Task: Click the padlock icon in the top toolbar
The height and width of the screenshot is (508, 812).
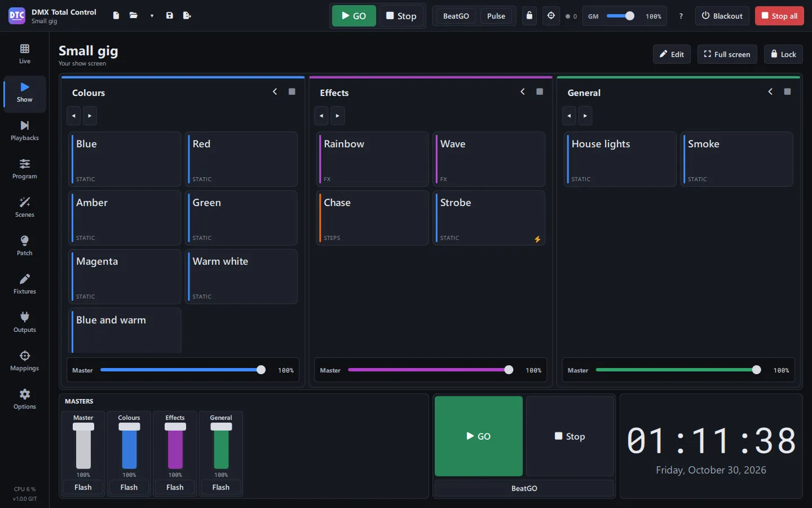Action: tap(529, 16)
